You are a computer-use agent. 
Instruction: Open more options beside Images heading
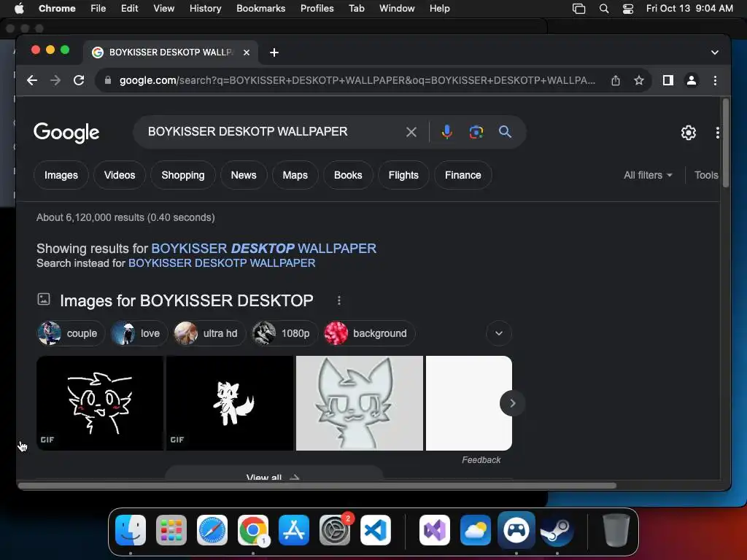pyautogui.click(x=338, y=300)
